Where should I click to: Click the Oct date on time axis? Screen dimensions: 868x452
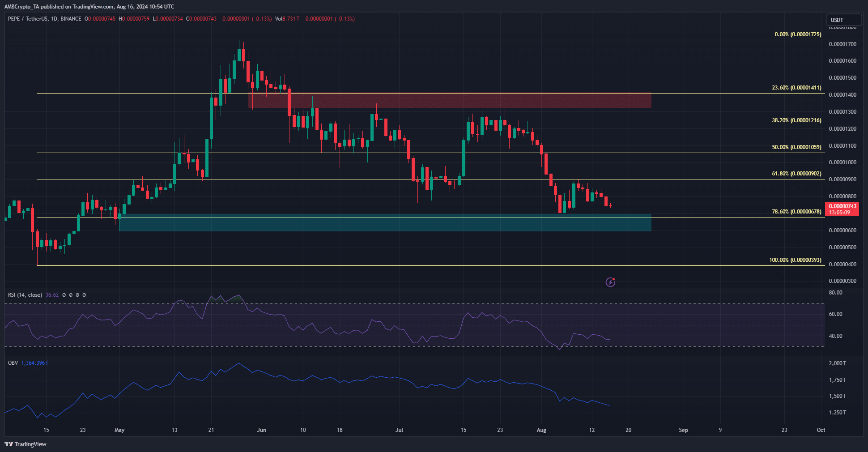pyautogui.click(x=821, y=430)
